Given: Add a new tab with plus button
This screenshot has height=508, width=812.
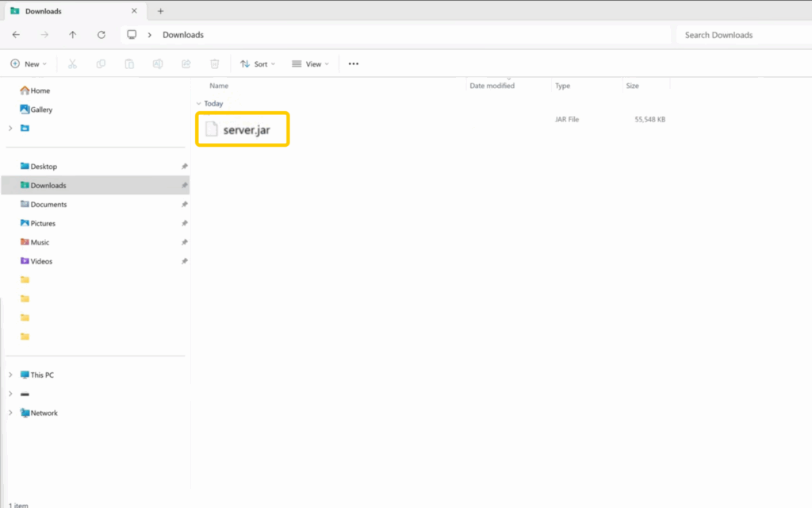Looking at the screenshot, I should (x=160, y=11).
